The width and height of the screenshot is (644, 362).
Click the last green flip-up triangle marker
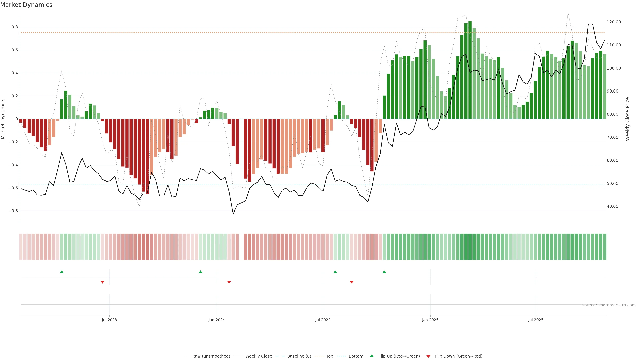pyautogui.click(x=384, y=272)
